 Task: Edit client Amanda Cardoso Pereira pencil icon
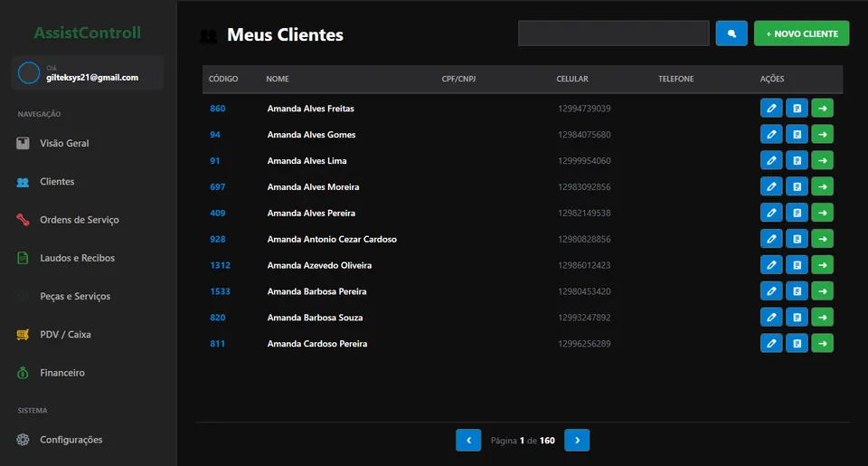click(771, 343)
